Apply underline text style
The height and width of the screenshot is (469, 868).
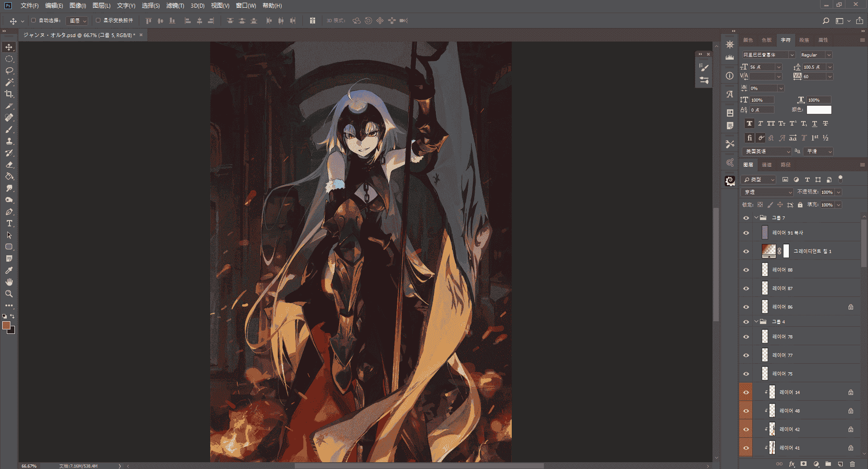pyautogui.click(x=815, y=124)
